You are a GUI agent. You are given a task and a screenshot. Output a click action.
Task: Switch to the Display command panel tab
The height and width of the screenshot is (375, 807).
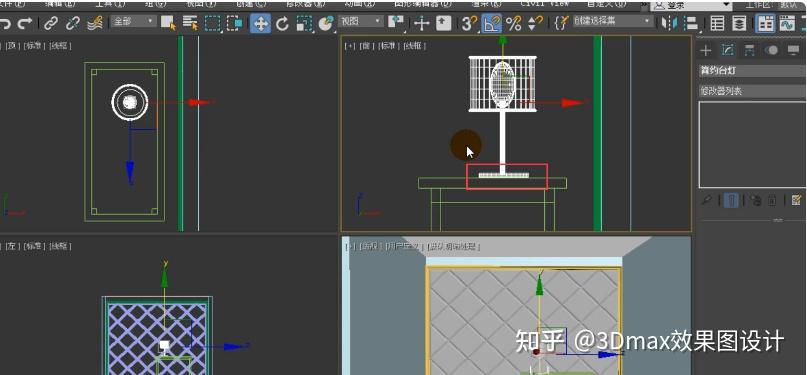tap(793, 50)
